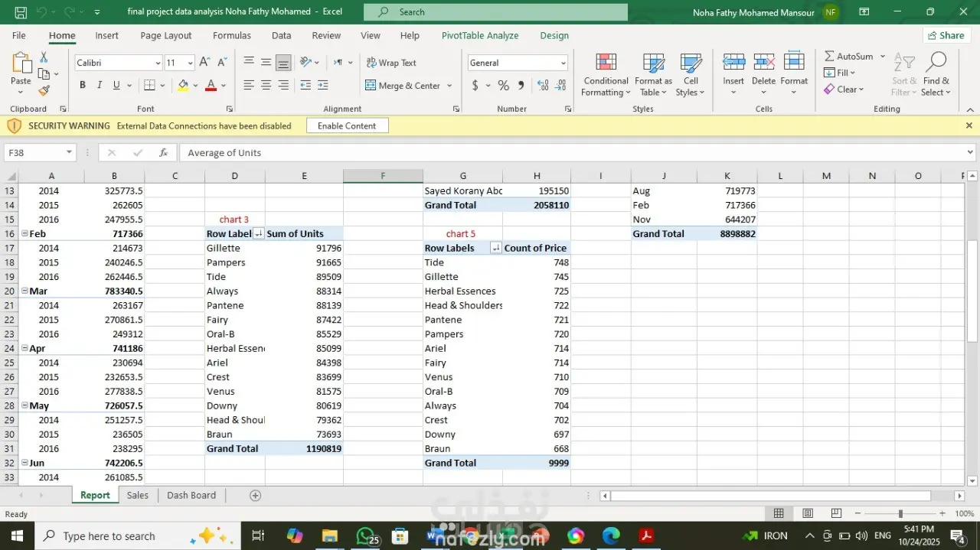
Task: Switch to the Dash Board sheet tab
Action: coord(191,496)
